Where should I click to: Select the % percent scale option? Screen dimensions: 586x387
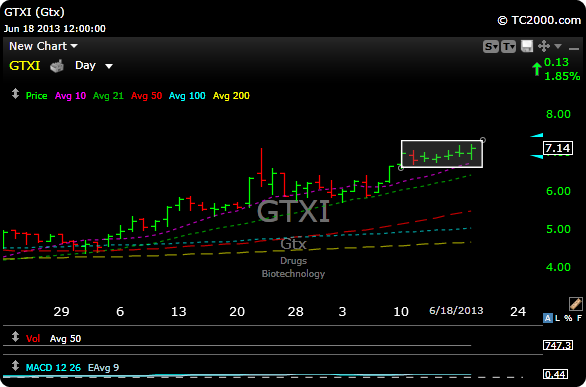pos(568,318)
